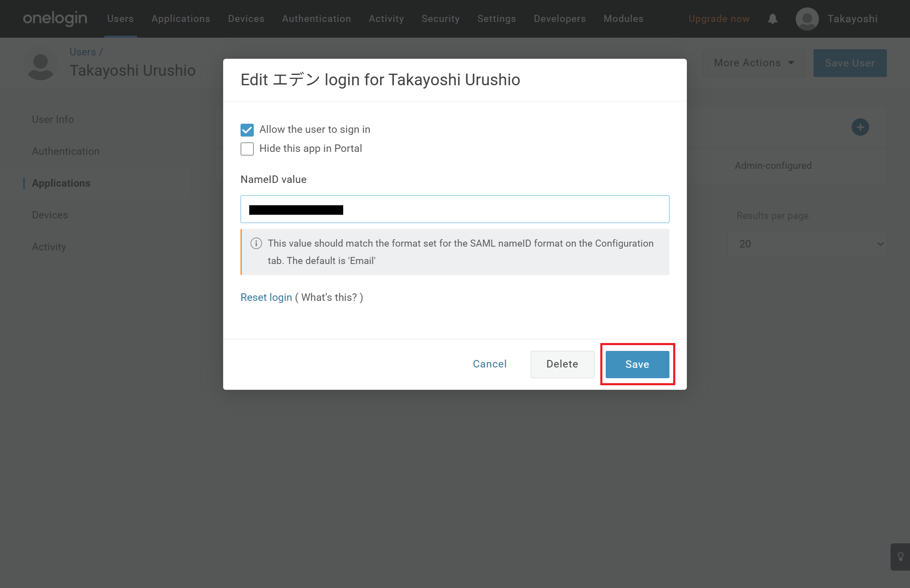Image resolution: width=910 pixels, height=588 pixels.
Task: Click the Cancel link
Action: [x=490, y=364]
